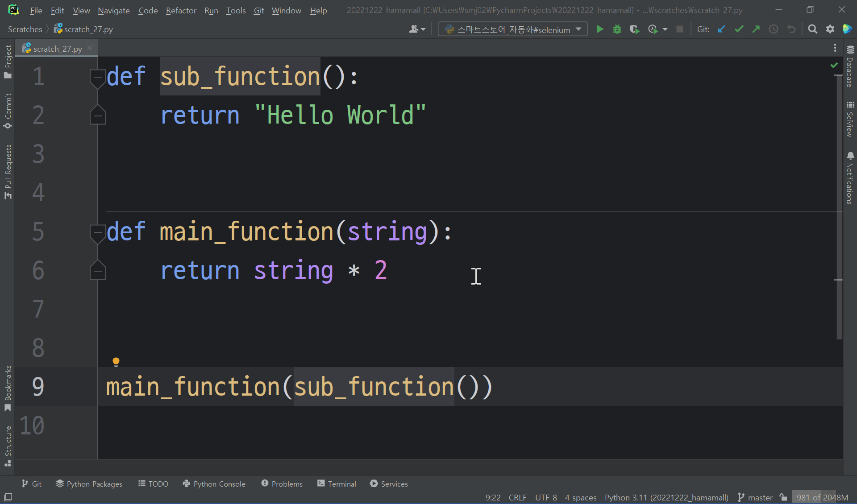Open run configuration dropdown
The image size is (857, 504).
pyautogui.click(x=512, y=29)
